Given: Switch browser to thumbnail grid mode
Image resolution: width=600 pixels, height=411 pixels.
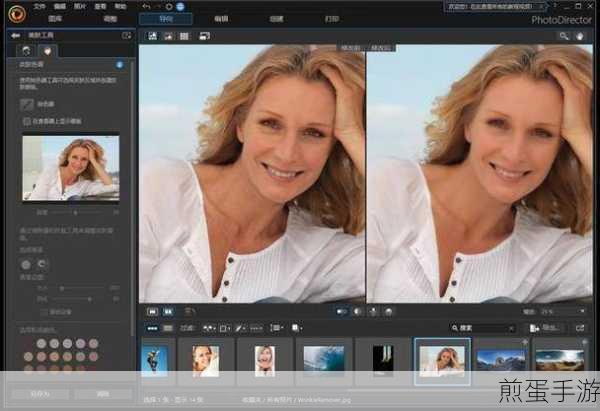Looking at the screenshot, I should point(168,328).
